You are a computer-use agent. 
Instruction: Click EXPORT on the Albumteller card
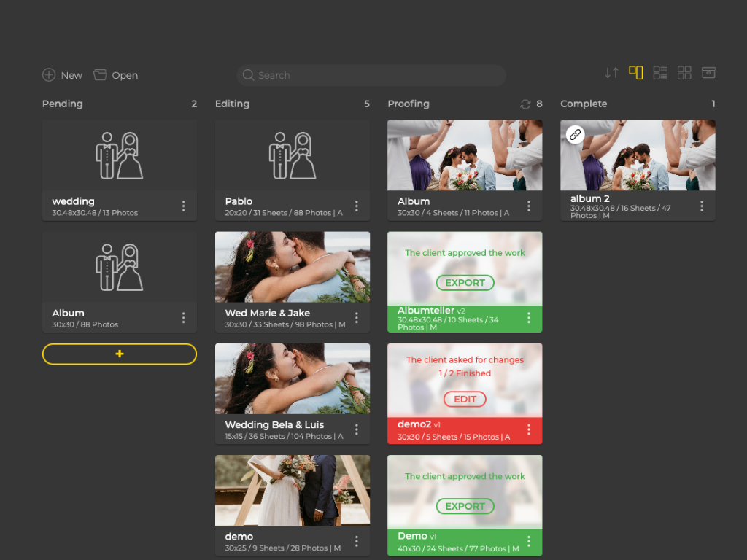[465, 283]
